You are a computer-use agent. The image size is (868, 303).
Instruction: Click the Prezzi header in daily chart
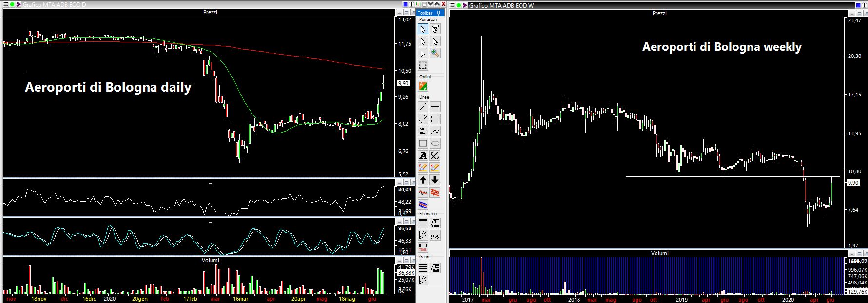pos(210,13)
